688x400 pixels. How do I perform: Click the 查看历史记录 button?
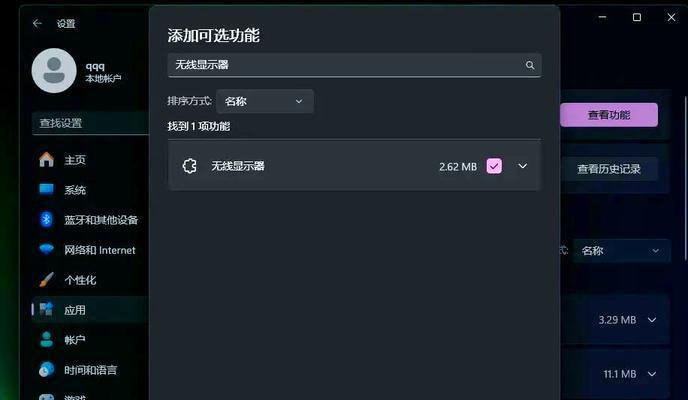tap(609, 169)
